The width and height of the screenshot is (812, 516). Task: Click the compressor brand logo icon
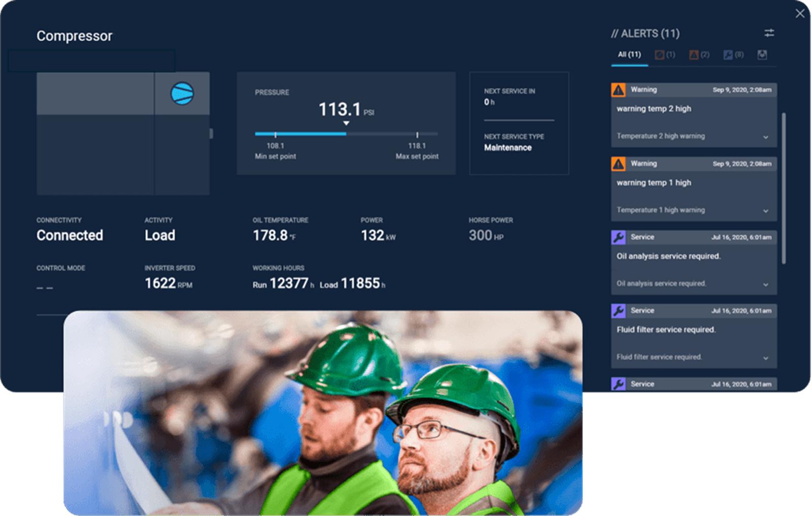[x=182, y=93]
